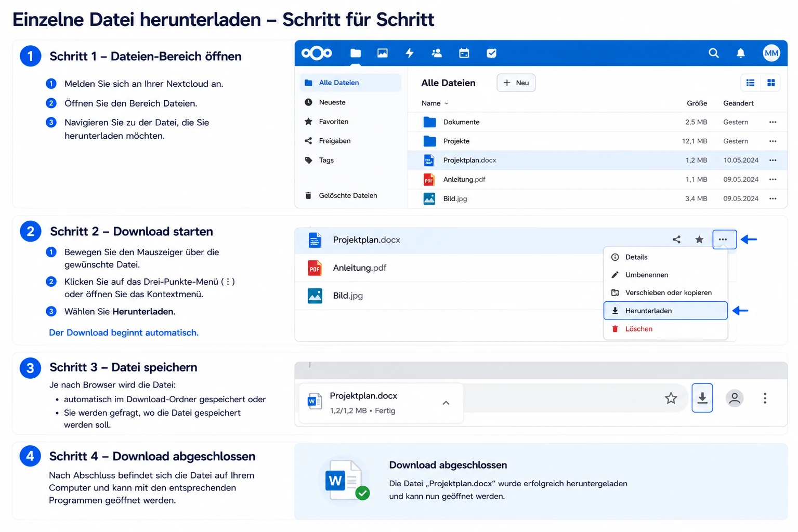The image size is (798, 532).
Task: Choose Details in context menu
Action: (x=665, y=257)
